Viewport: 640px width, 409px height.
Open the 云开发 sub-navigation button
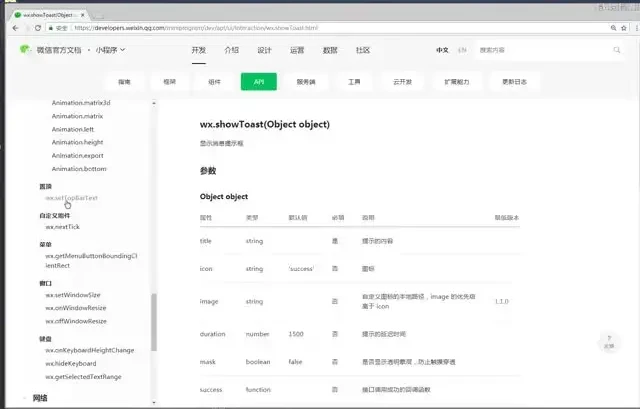coord(402,82)
